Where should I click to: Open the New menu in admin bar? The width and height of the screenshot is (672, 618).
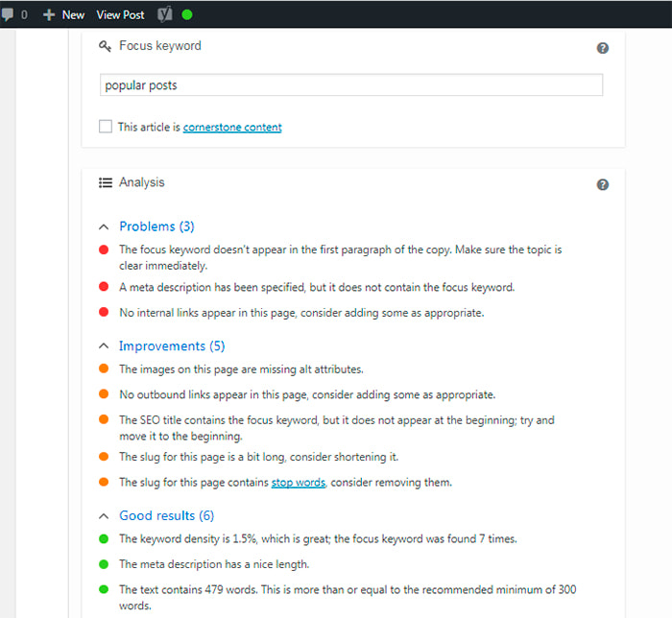[x=73, y=15]
